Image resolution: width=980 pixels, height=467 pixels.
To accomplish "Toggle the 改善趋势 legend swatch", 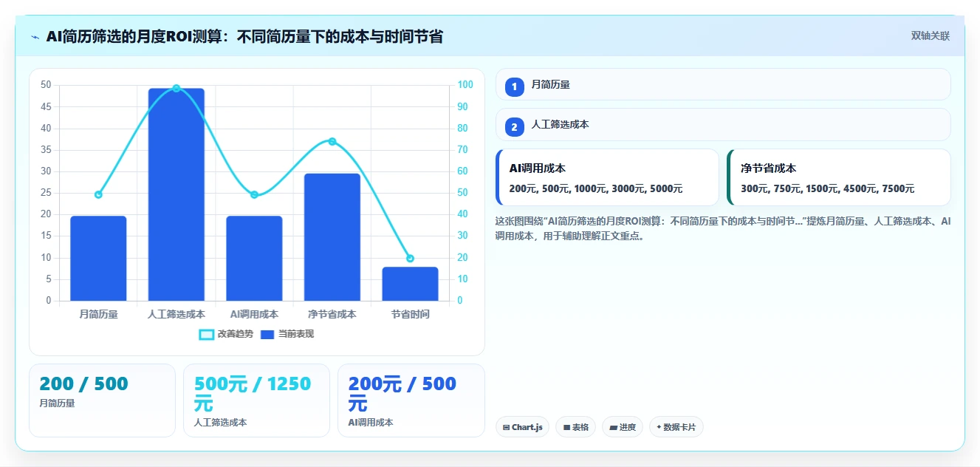I will tap(207, 335).
